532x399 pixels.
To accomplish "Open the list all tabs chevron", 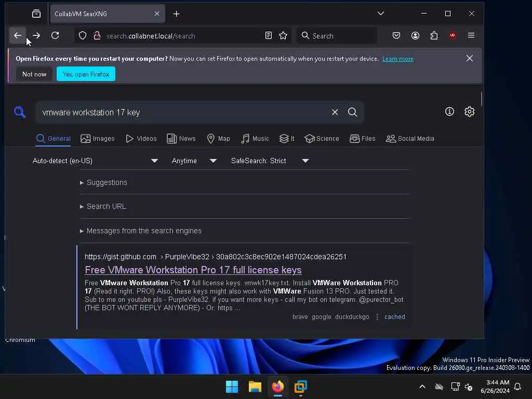I will [381, 14].
